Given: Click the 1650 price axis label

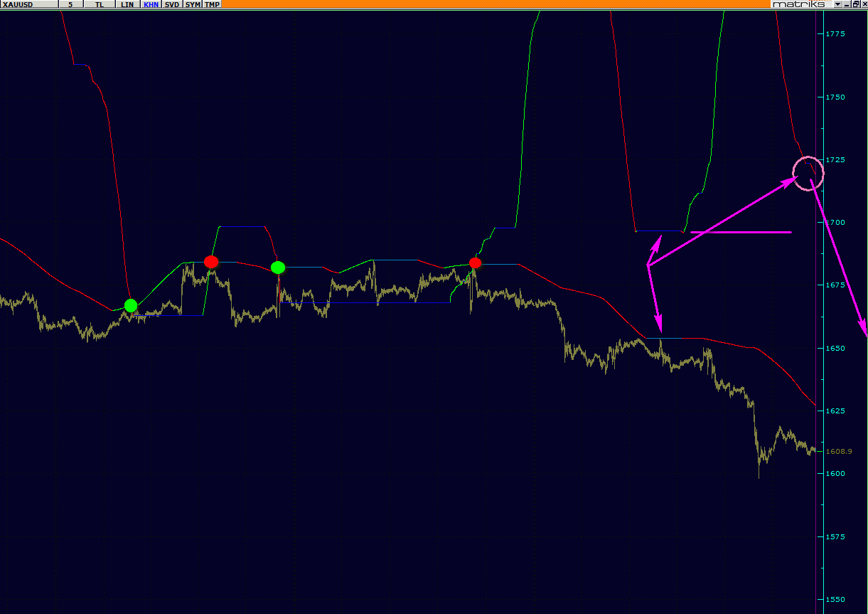Looking at the screenshot, I should click(x=835, y=348).
